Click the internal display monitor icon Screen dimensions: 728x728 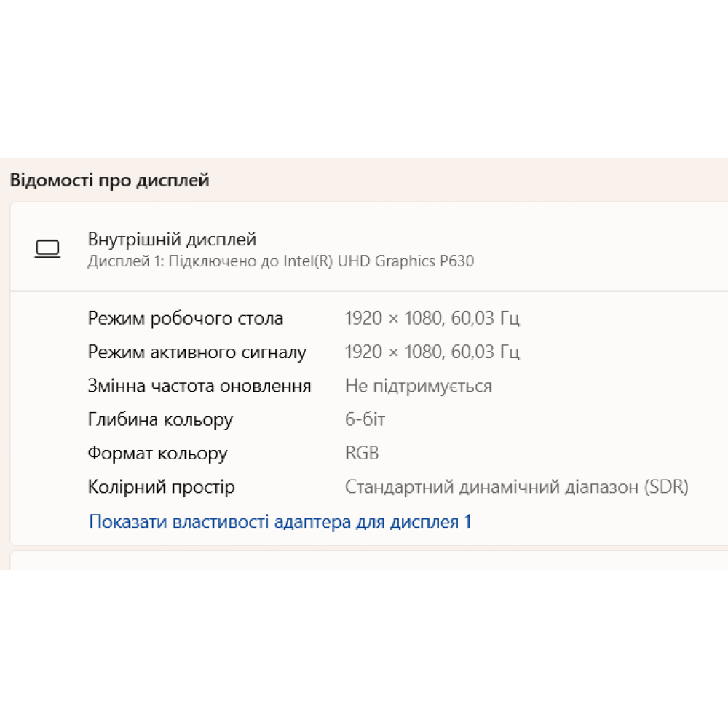[47, 248]
